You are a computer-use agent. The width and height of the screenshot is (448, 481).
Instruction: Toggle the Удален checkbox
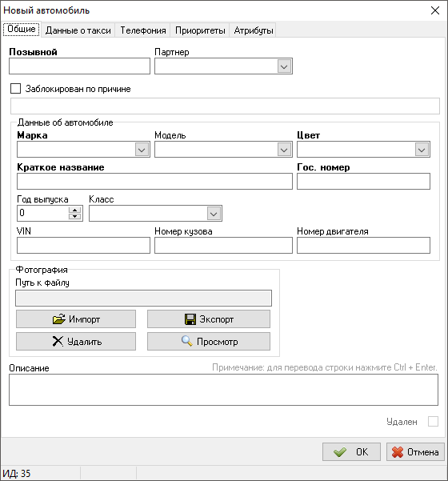click(x=433, y=422)
